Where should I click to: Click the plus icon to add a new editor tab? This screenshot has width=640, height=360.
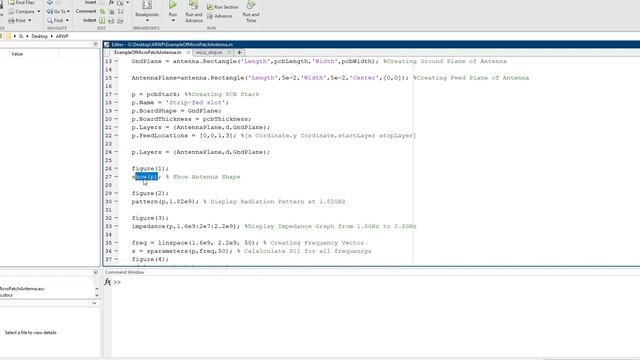(240, 53)
